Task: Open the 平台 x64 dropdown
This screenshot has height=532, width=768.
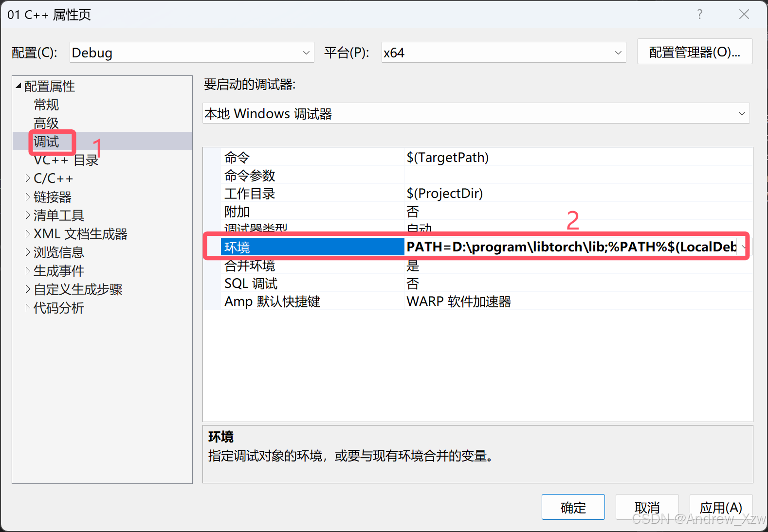Action: 504,53
